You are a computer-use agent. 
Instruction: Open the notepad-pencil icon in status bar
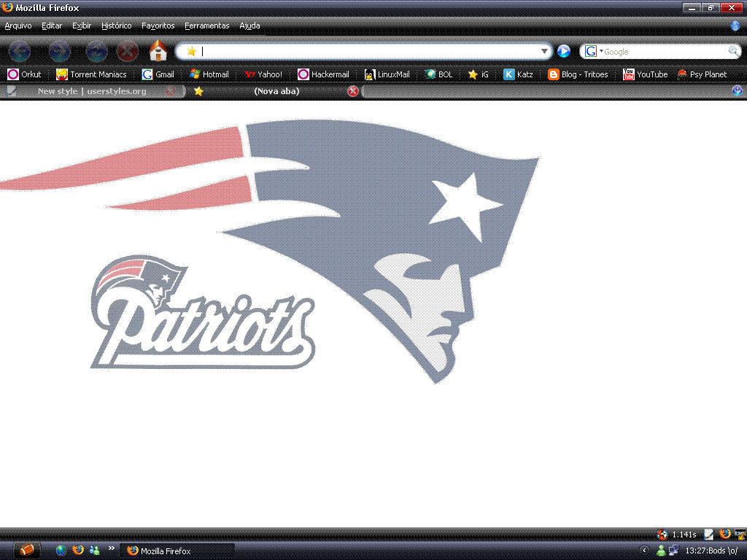coord(709,534)
